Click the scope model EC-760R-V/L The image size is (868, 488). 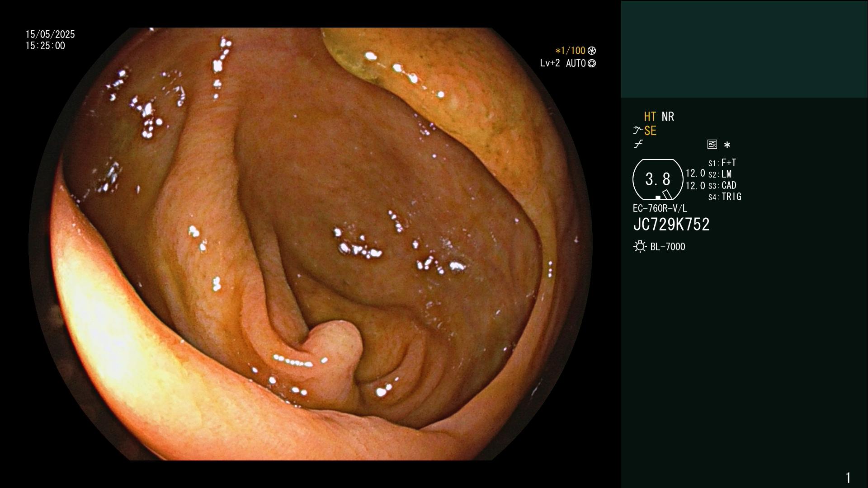660,208
